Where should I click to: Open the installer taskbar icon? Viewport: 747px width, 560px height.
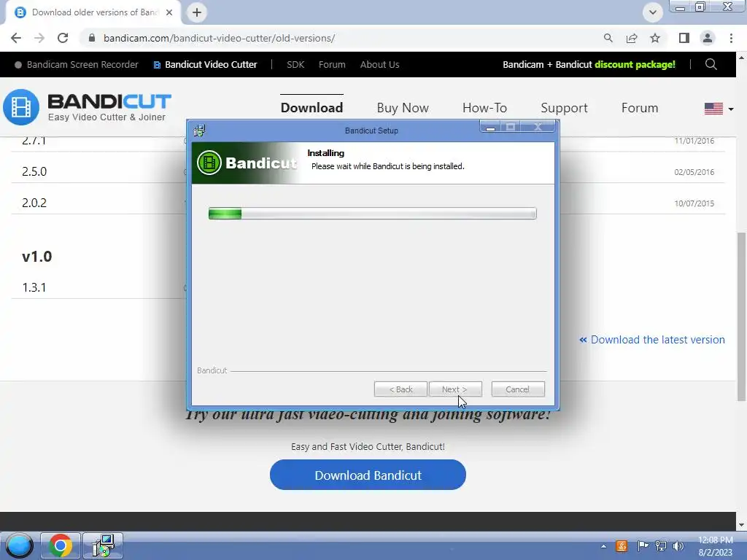pos(103,545)
